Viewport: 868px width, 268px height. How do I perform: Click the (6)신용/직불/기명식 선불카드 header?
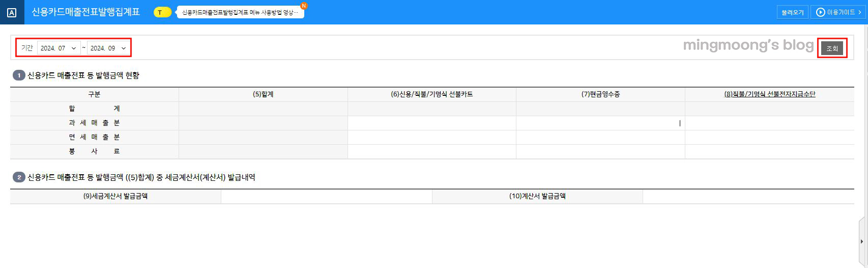coord(432,94)
